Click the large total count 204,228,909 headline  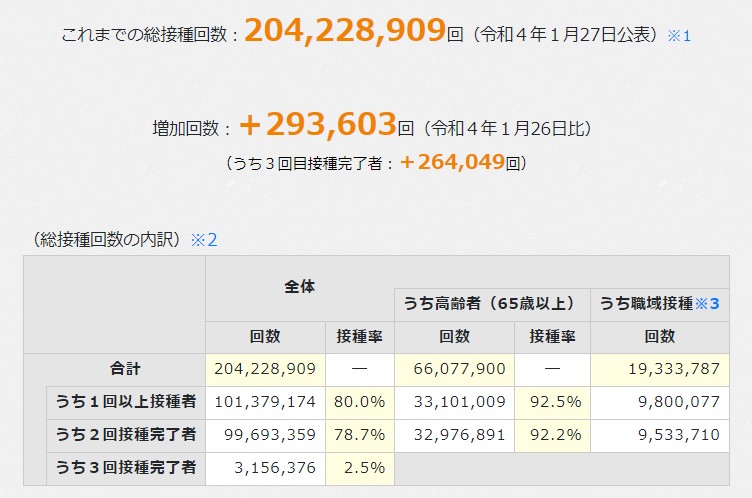pyautogui.click(x=344, y=31)
